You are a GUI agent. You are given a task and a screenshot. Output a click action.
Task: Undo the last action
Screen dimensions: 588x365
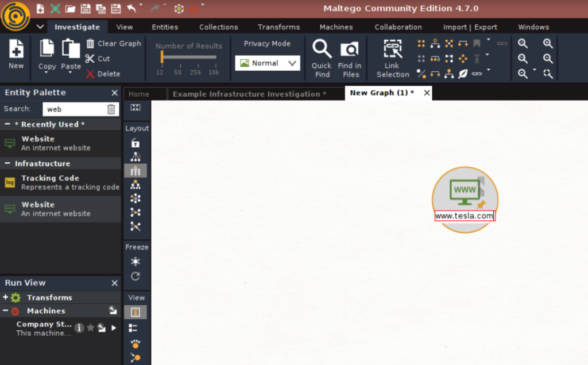coord(131,8)
